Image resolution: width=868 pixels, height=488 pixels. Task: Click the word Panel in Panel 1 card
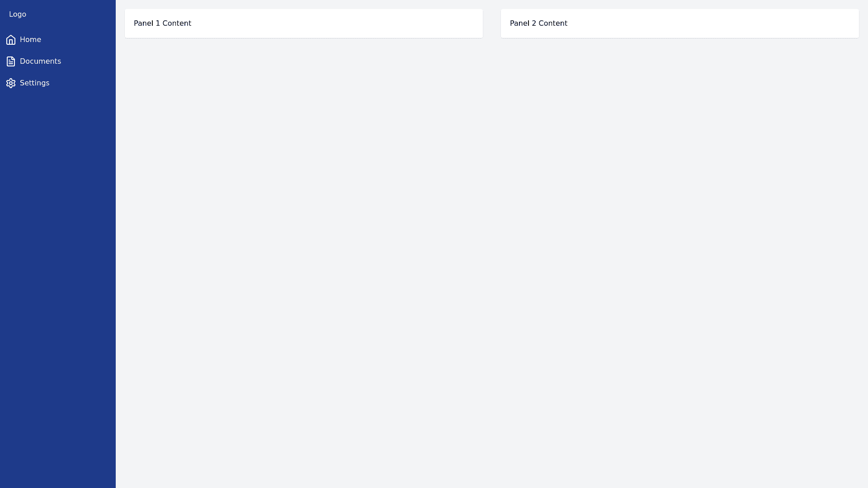(x=143, y=23)
